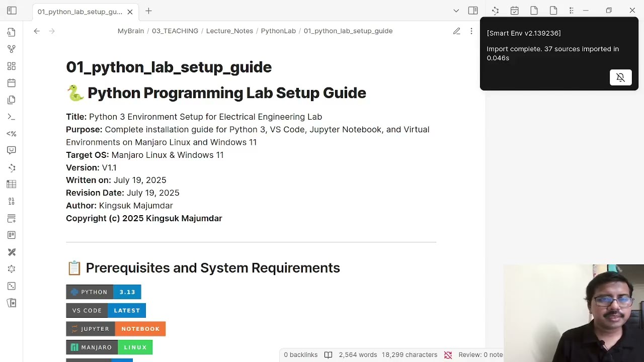Image resolution: width=644 pixels, height=362 pixels.
Task: Open the kanban board ribbon icon
Action: (12, 235)
